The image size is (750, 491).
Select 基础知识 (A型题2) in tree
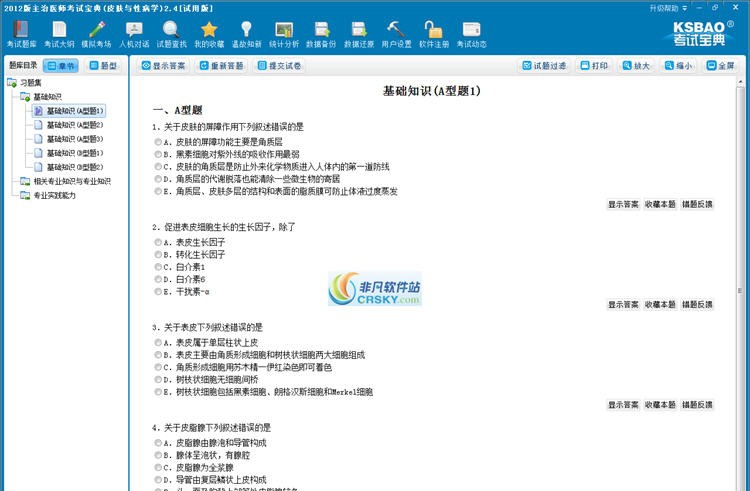tap(69, 125)
